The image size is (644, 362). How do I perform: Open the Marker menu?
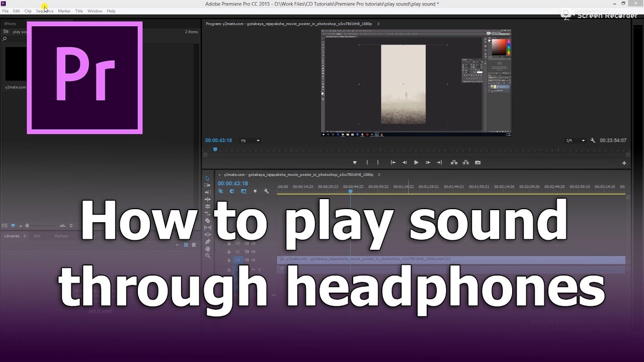click(64, 11)
